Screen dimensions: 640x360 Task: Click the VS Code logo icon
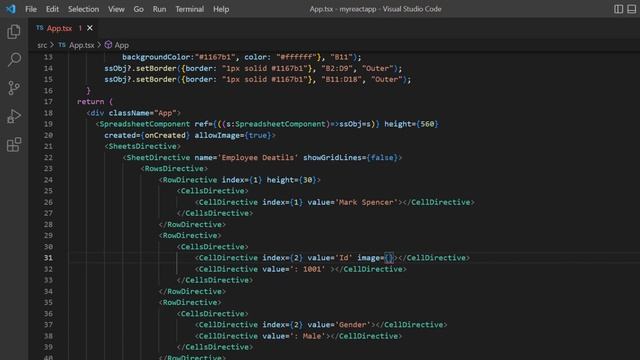point(11,9)
